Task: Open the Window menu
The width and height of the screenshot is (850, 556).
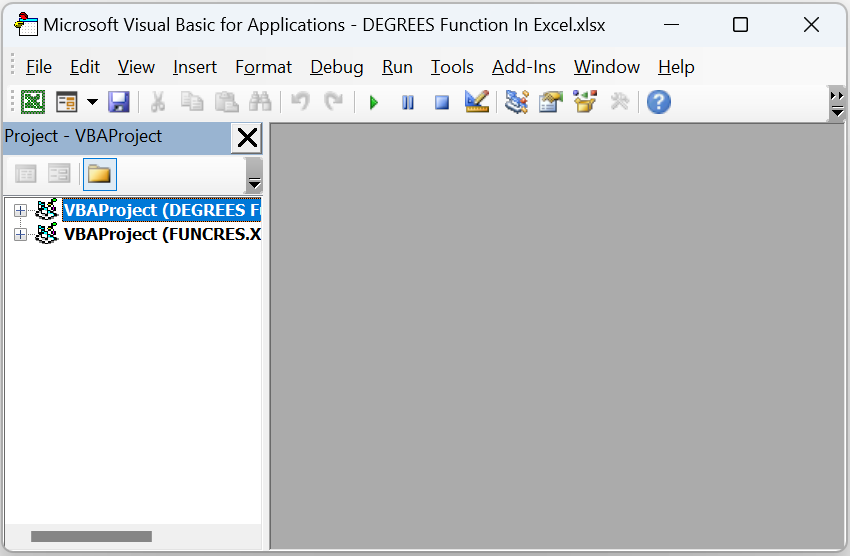Action: coord(607,67)
